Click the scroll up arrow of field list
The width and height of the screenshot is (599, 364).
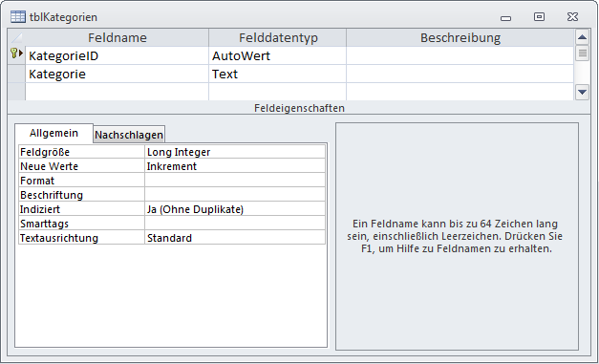582,37
